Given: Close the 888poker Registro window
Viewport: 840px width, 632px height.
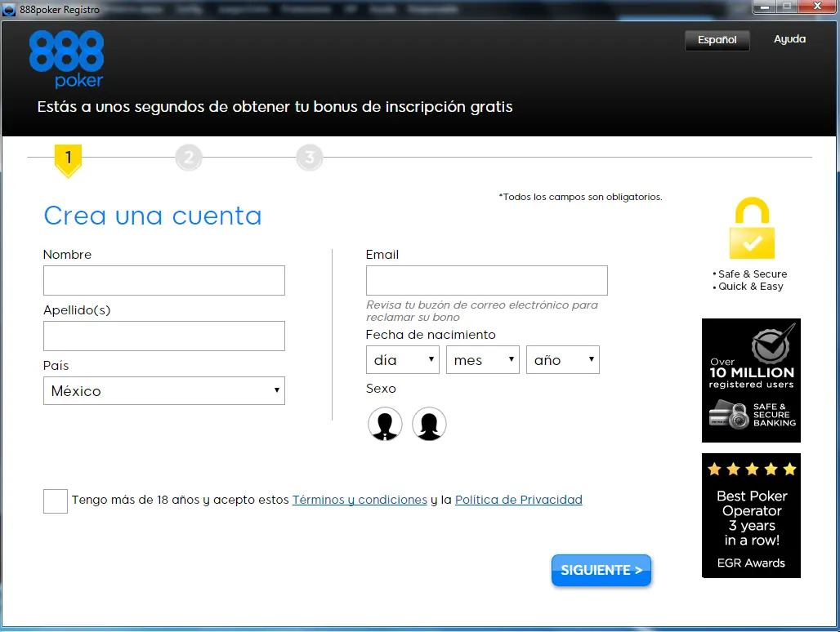Looking at the screenshot, I should click(x=817, y=7).
